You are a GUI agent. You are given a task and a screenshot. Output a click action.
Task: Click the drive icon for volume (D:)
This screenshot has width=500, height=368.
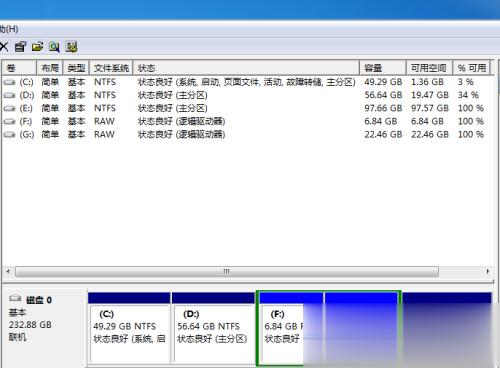click(10, 95)
